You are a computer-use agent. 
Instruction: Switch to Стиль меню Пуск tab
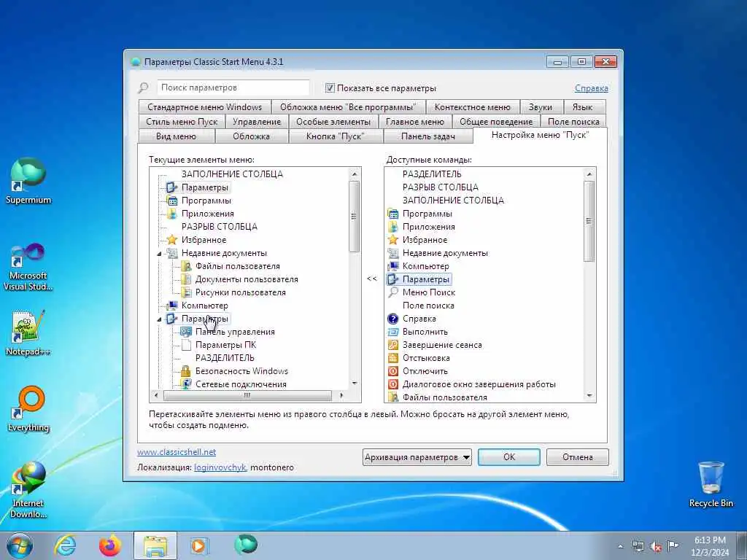coord(182,122)
